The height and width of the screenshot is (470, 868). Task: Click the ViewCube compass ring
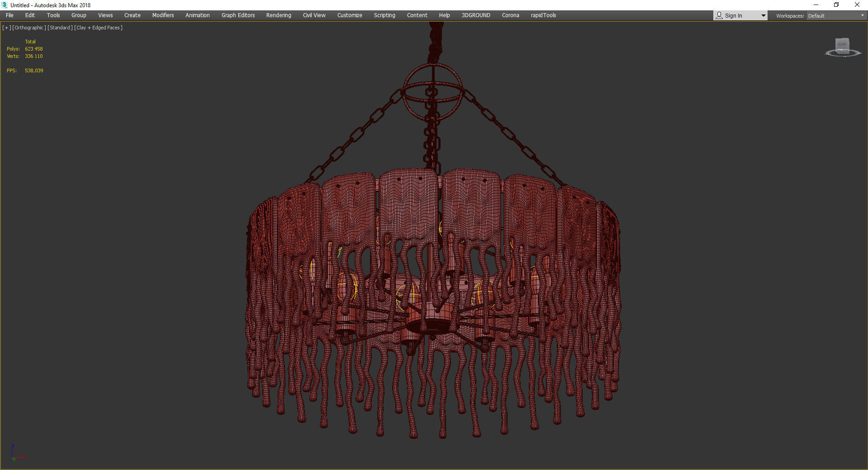(x=843, y=54)
